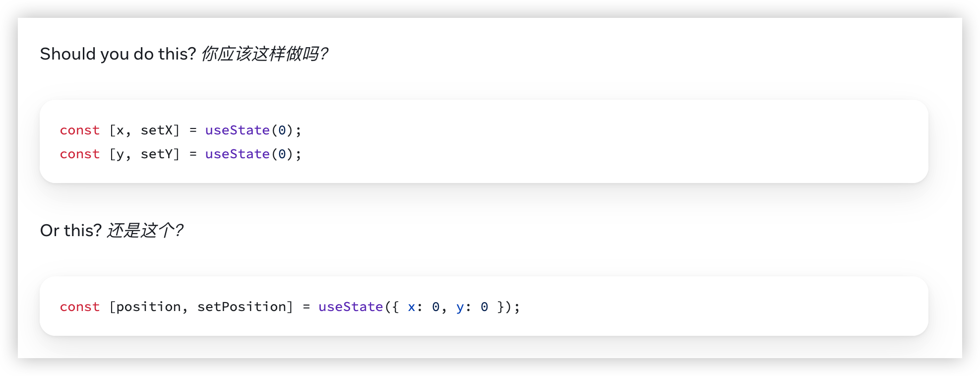Click useState on the setPosition line

(x=350, y=307)
